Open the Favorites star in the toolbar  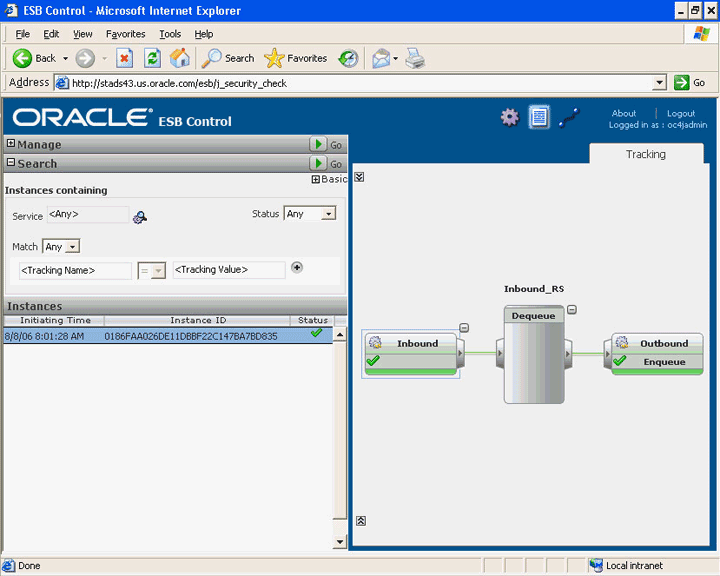pos(295,58)
